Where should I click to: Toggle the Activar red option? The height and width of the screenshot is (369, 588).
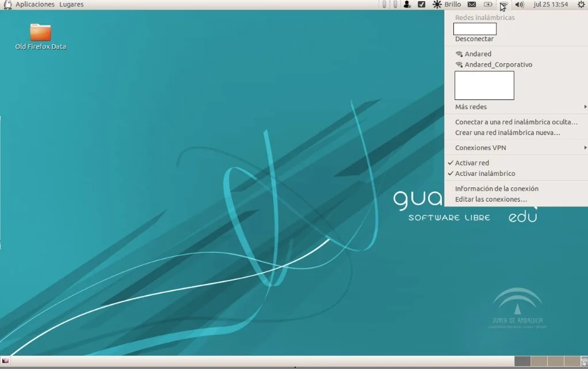click(x=516, y=163)
